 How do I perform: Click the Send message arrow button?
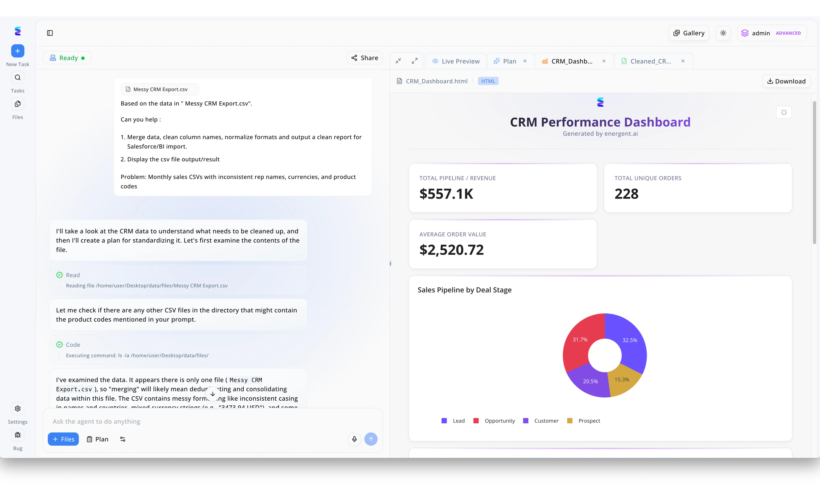tap(371, 439)
